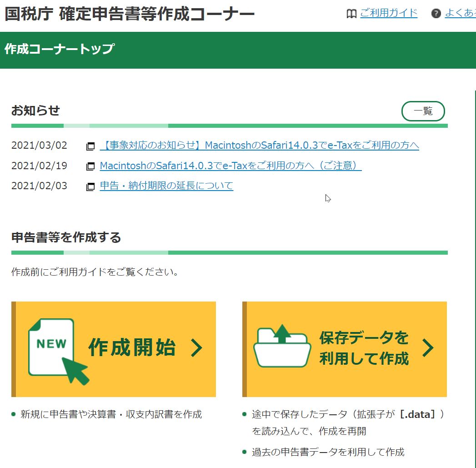Open the ご利用ガイド link in header
The height and width of the screenshot is (468, 476).
click(389, 13)
